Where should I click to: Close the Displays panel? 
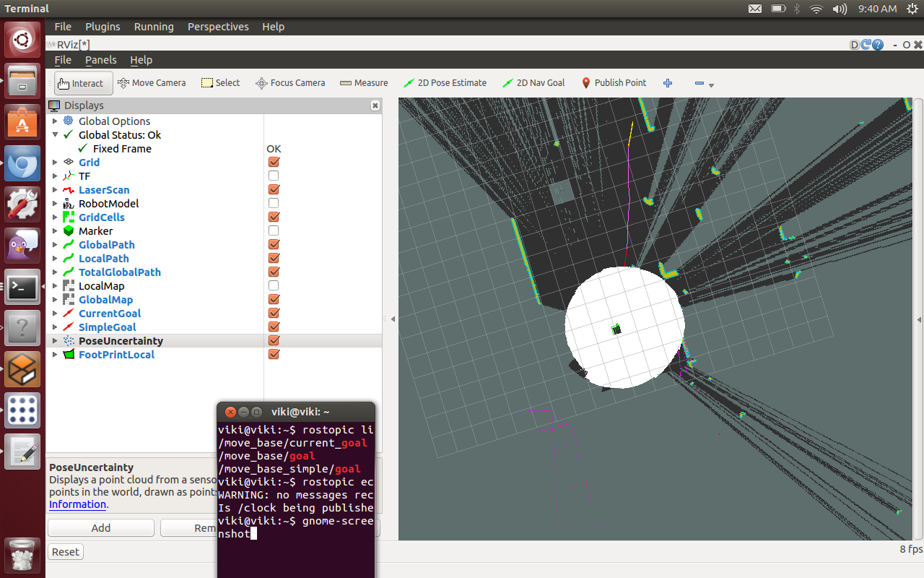point(375,105)
